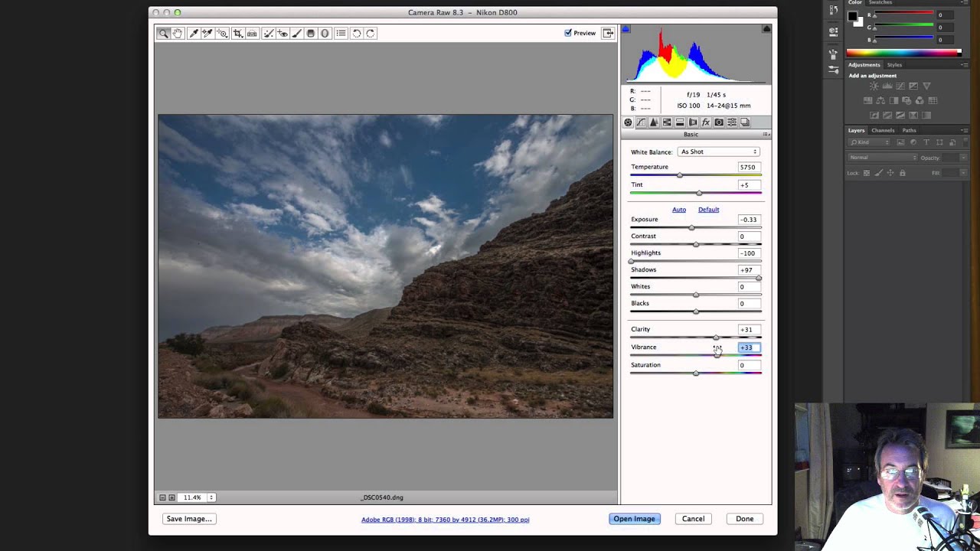Screen dimensions: 980x551
Task: Open the HSL / Grayscale panel tab
Action: tap(667, 122)
